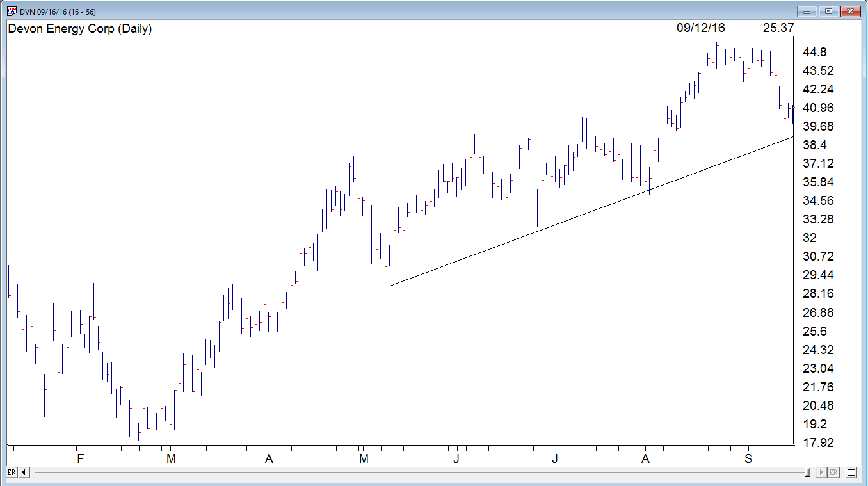This screenshot has width=868, height=486.
Task: Click the 43.52 price axis label
Action: 817,70
